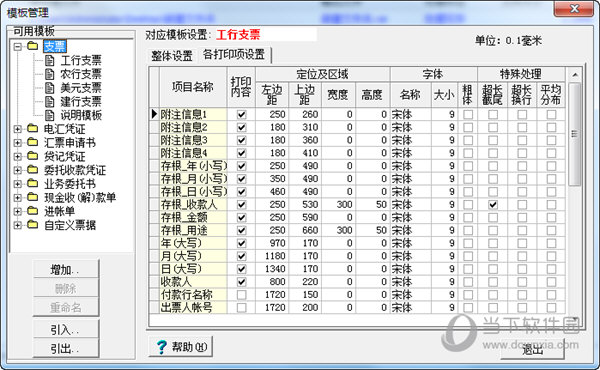Click 上边距 value 660 of 存根_用途
The width and height of the screenshot is (600, 370).
click(305, 230)
